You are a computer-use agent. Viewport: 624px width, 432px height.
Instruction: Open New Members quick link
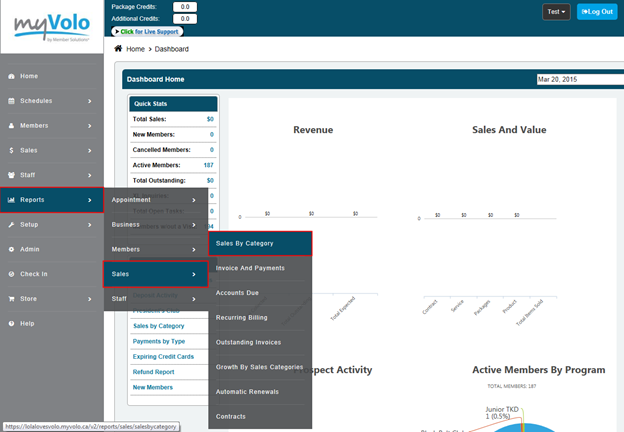pos(152,387)
